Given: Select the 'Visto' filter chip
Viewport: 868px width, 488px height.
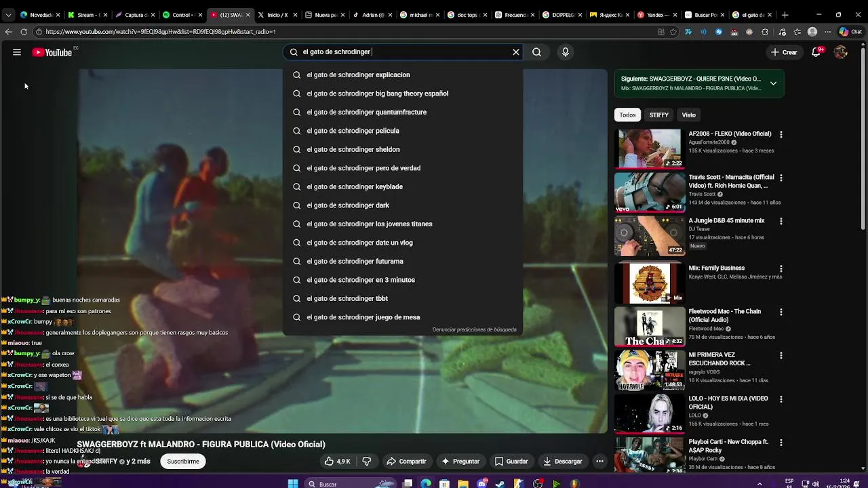Looking at the screenshot, I should [688, 115].
